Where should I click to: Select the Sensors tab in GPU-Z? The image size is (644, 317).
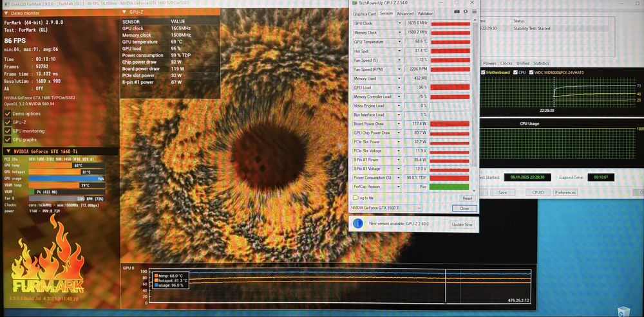(x=386, y=14)
